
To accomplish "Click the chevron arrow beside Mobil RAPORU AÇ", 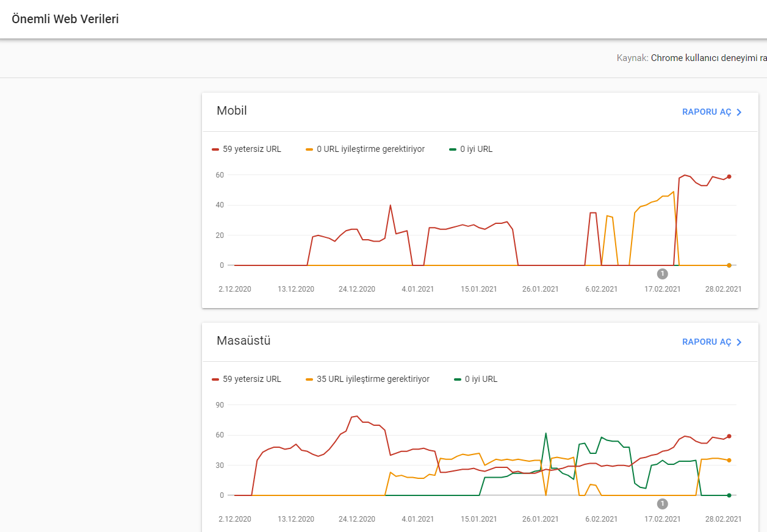I will (739, 112).
